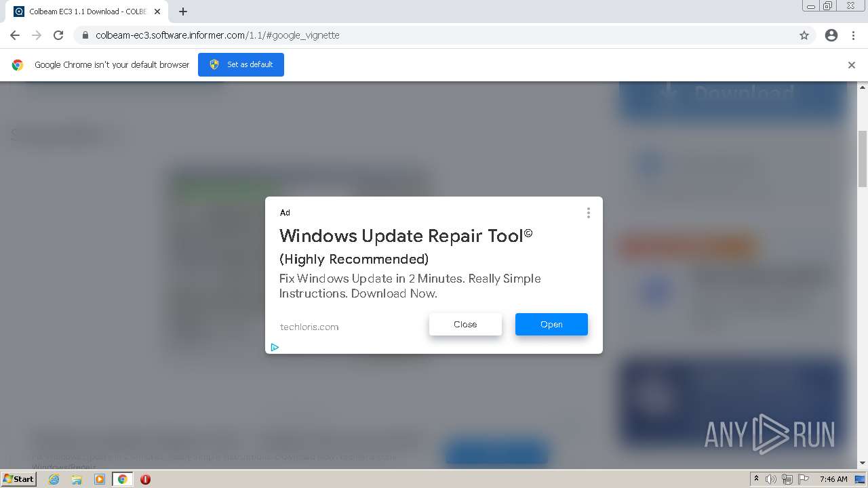Click the red stop-shaped taskbar icon

tap(145, 479)
